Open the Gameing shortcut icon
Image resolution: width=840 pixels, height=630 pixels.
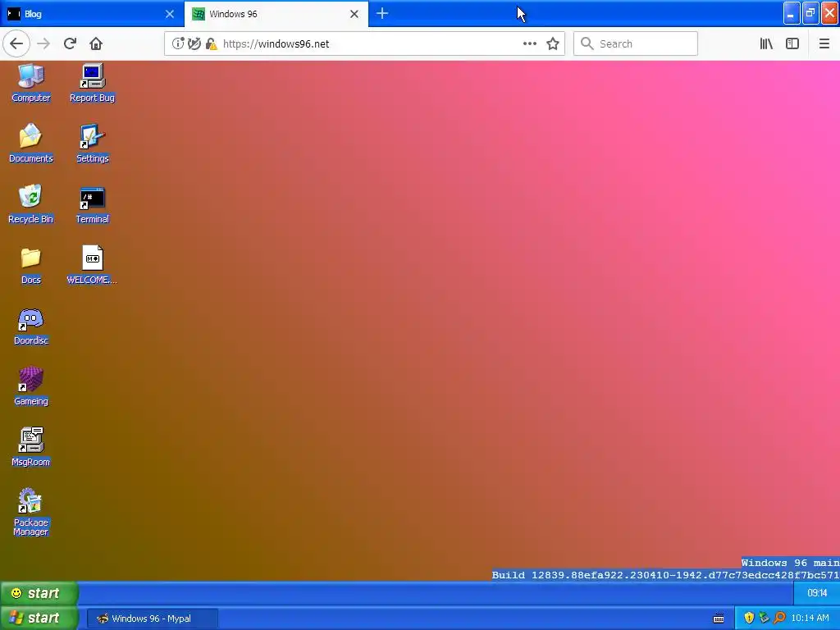(x=30, y=387)
